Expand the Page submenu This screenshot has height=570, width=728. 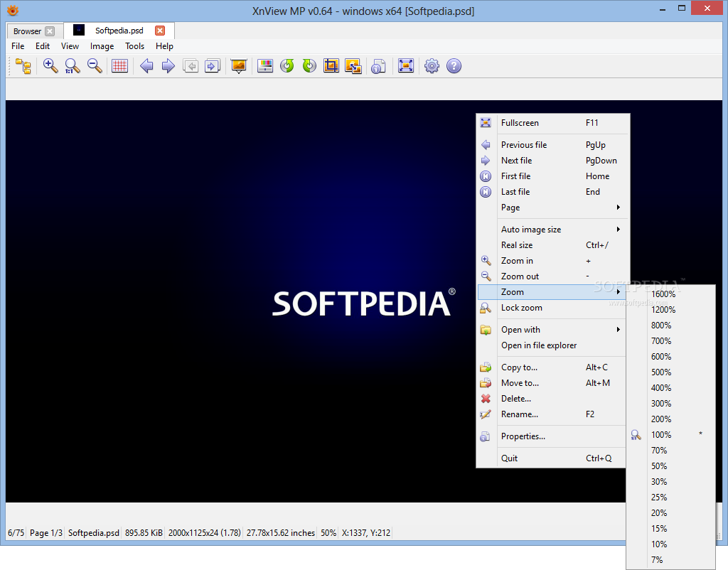tap(553, 208)
